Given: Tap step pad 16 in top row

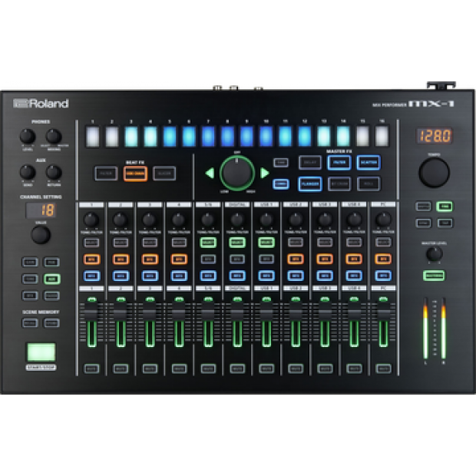Looking at the screenshot, I should [x=382, y=137].
